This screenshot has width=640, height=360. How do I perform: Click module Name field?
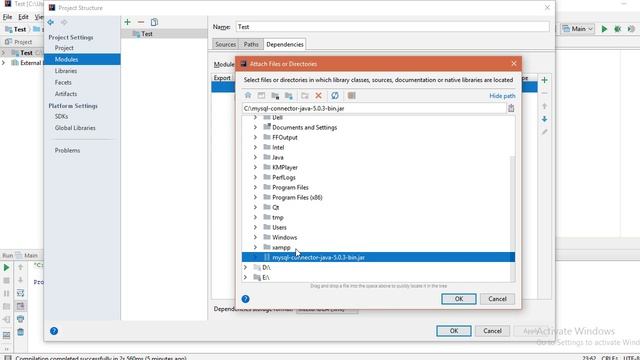393,27
